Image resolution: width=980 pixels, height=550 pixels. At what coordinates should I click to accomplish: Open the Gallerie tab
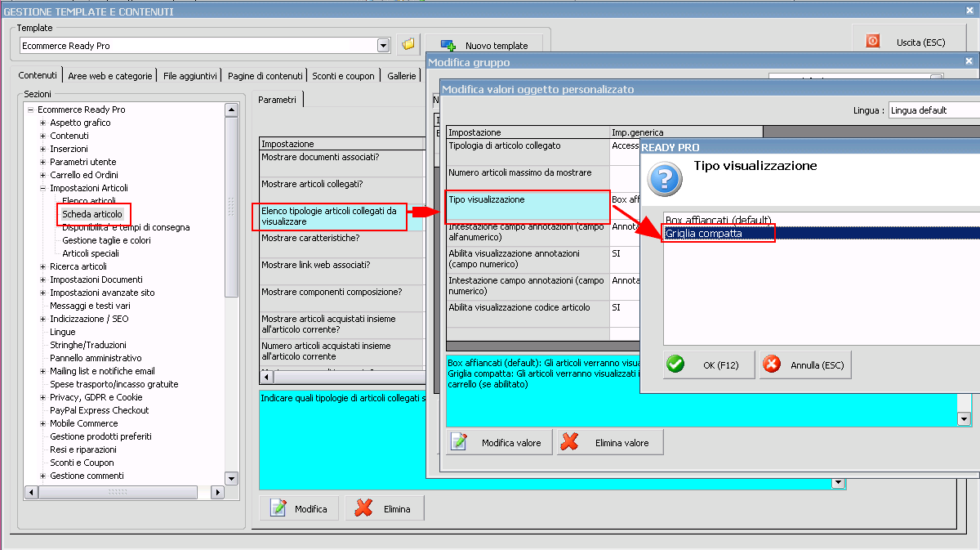[401, 76]
